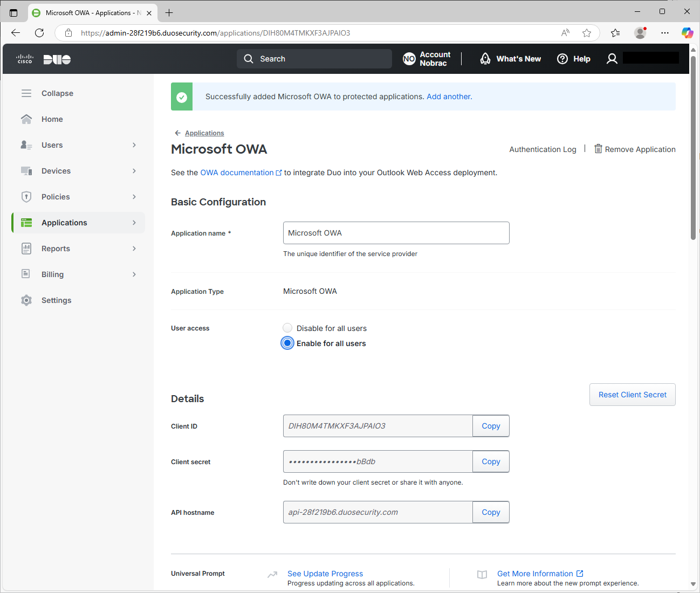Open a new browser tab
The width and height of the screenshot is (700, 593).
[169, 12]
